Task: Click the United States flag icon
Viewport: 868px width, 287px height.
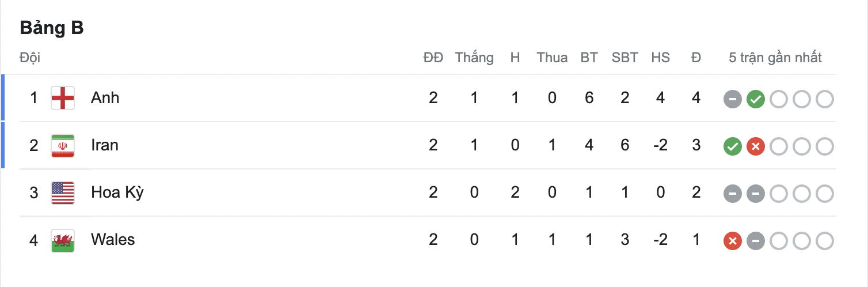Action: tap(62, 192)
